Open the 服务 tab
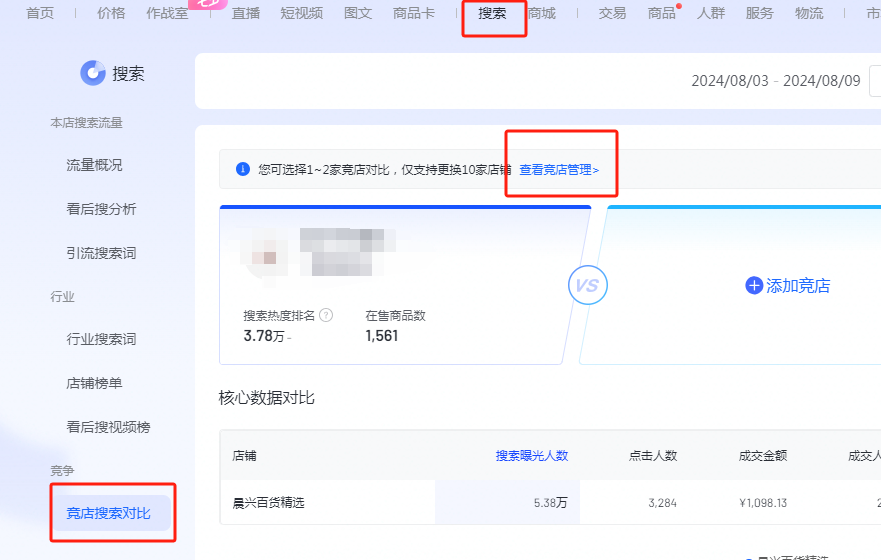881x560 pixels. click(760, 13)
